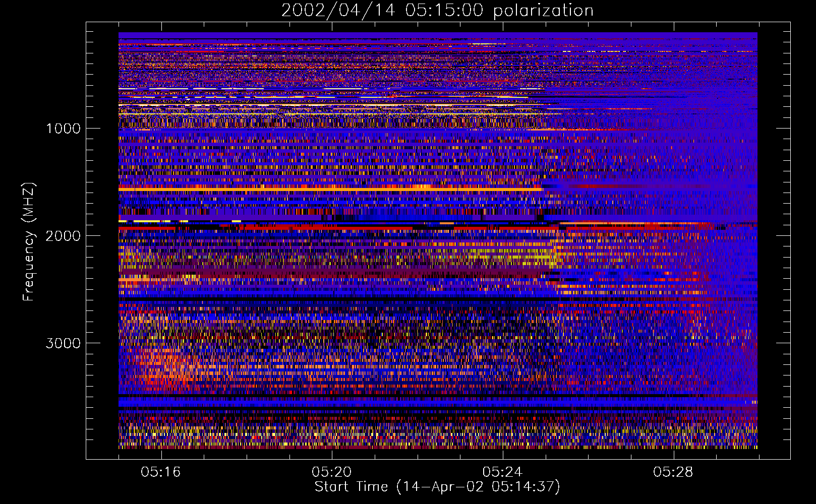Viewport: 816px width, 504px height.
Task: Click the "3000" frequency tick label
Action: [63, 343]
